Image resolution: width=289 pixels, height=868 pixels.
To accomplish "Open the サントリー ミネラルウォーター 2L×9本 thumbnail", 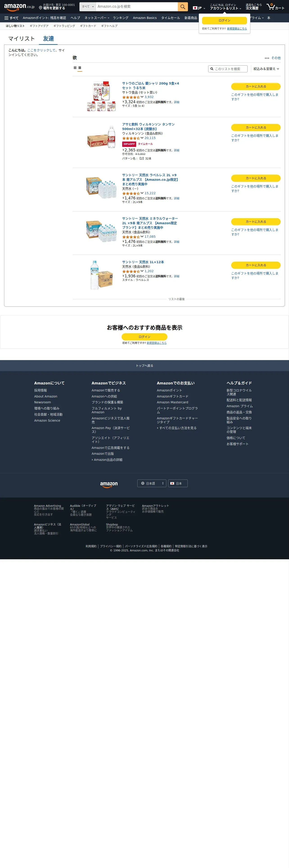I will pos(101,231).
